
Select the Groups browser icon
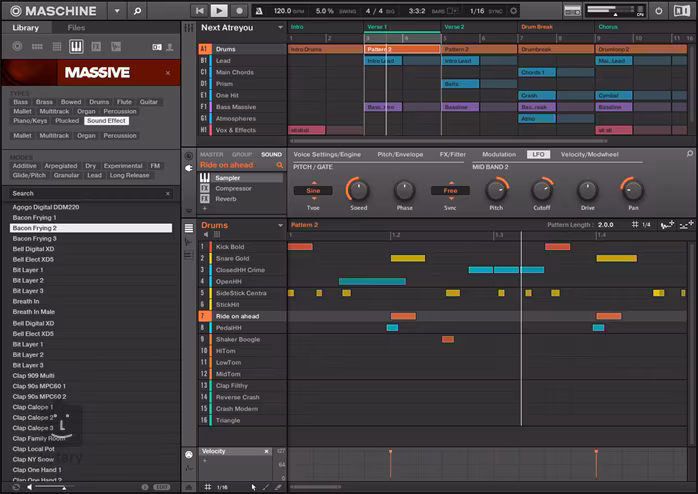[37, 46]
